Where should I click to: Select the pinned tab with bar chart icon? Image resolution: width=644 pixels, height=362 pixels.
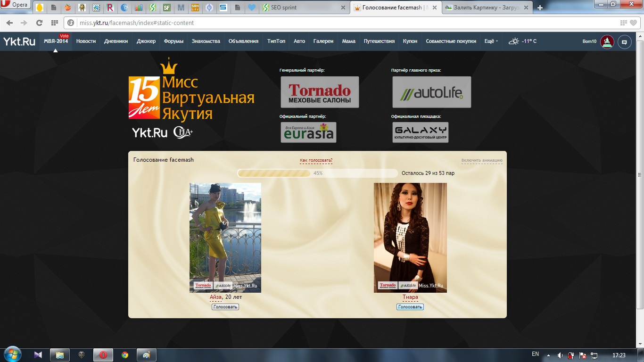coord(139,8)
